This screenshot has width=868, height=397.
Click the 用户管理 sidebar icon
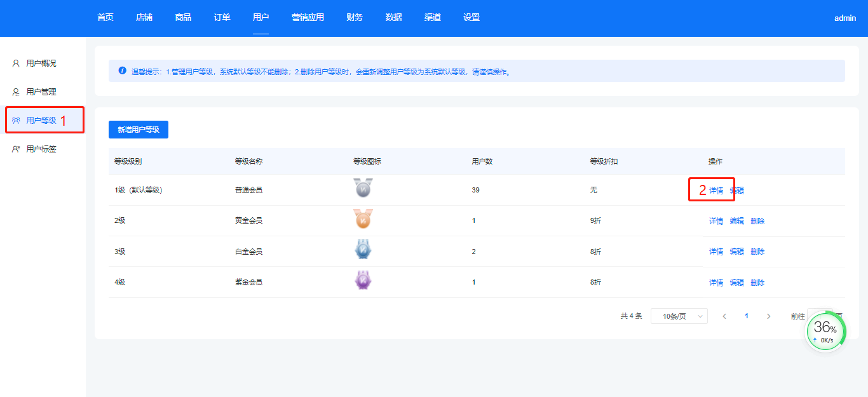[16, 92]
